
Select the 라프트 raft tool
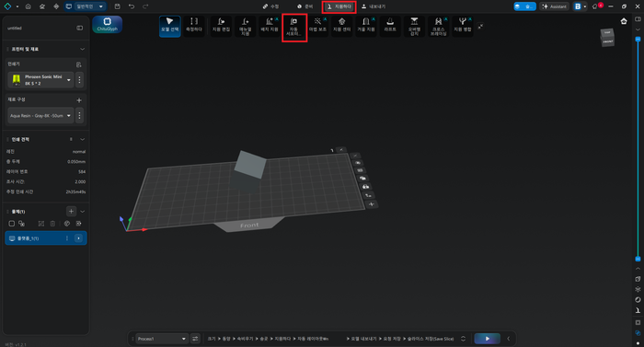pyautogui.click(x=390, y=27)
